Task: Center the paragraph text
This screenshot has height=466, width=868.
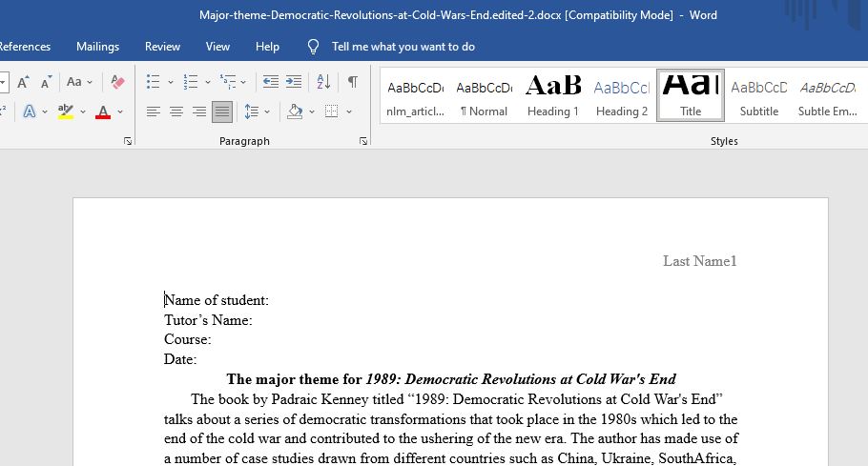Action: (x=176, y=111)
